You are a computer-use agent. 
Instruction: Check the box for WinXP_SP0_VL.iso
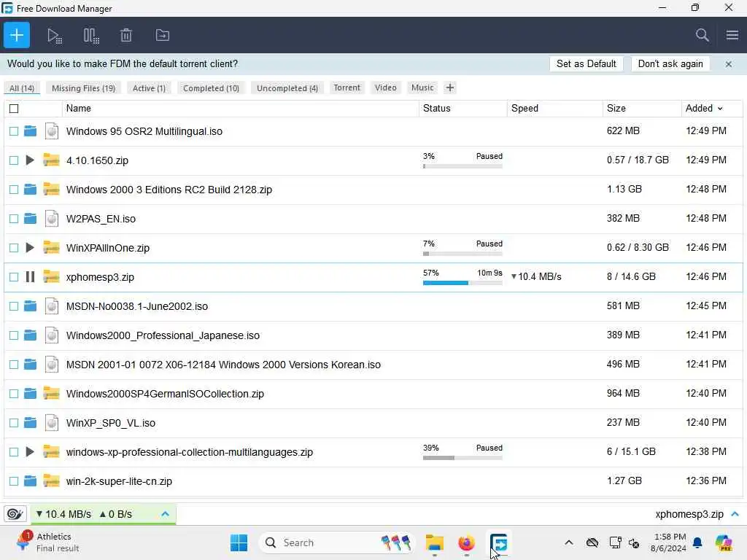(x=14, y=423)
